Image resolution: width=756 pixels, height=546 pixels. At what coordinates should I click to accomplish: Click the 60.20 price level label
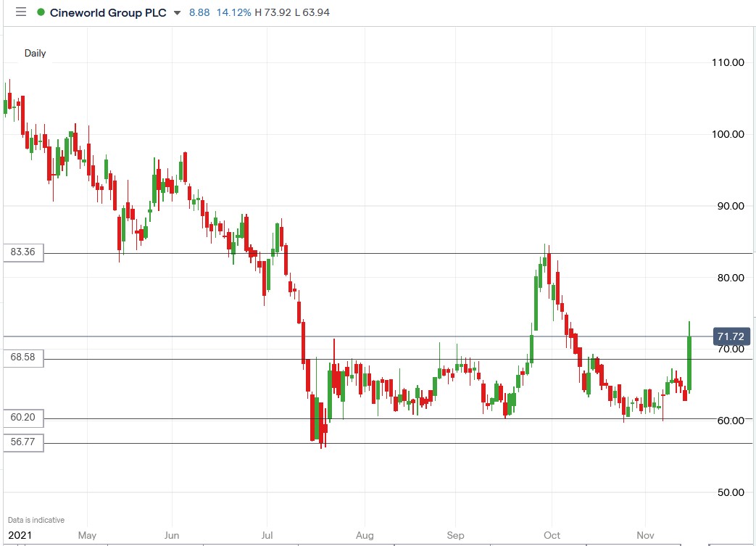point(22,418)
